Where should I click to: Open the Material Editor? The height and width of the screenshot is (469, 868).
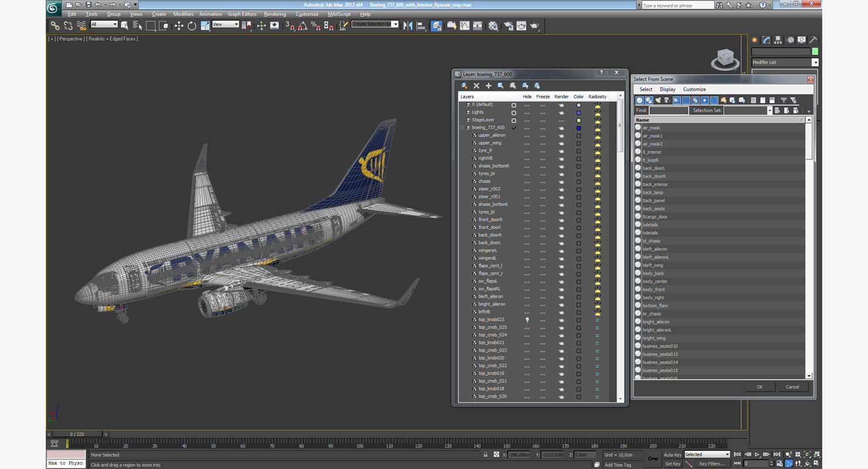pyautogui.click(x=493, y=26)
